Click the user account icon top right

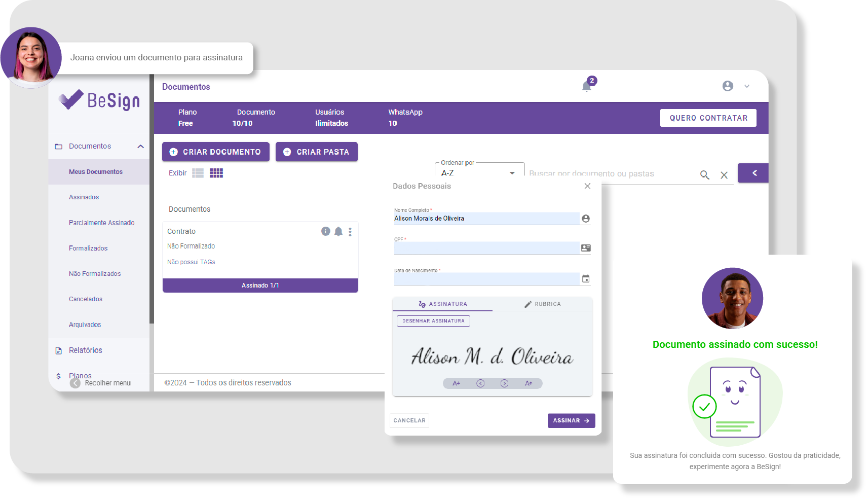click(x=728, y=86)
